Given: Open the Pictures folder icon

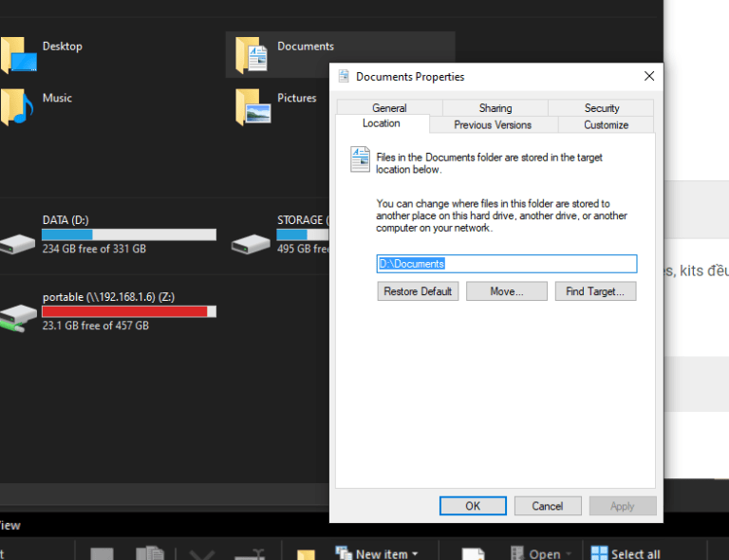Looking at the screenshot, I should pyautogui.click(x=252, y=106).
